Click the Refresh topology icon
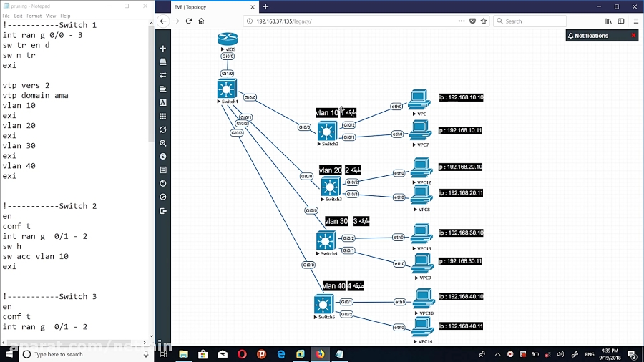644x362 pixels. coord(163,129)
